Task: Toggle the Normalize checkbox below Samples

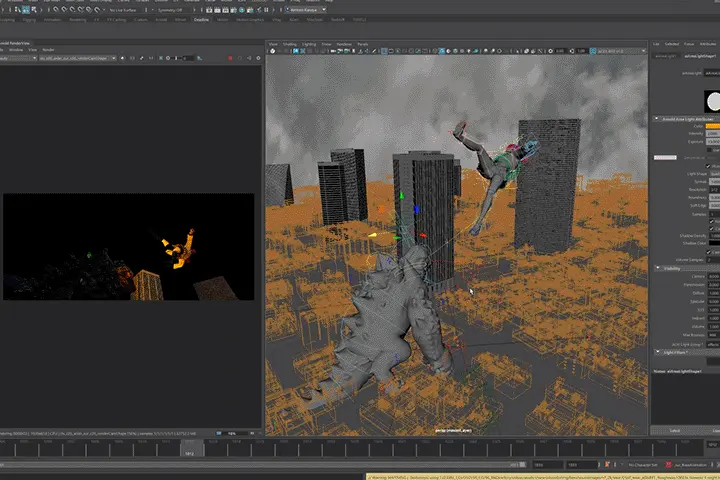Action: click(x=711, y=221)
